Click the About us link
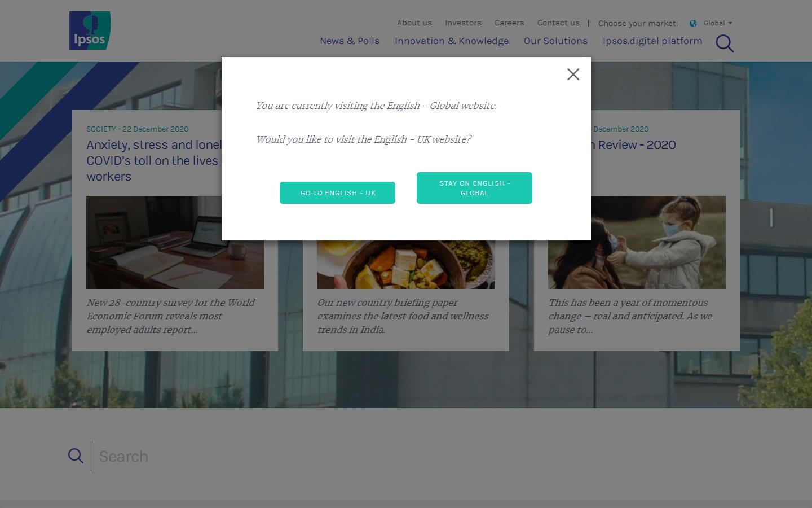 [x=414, y=23]
